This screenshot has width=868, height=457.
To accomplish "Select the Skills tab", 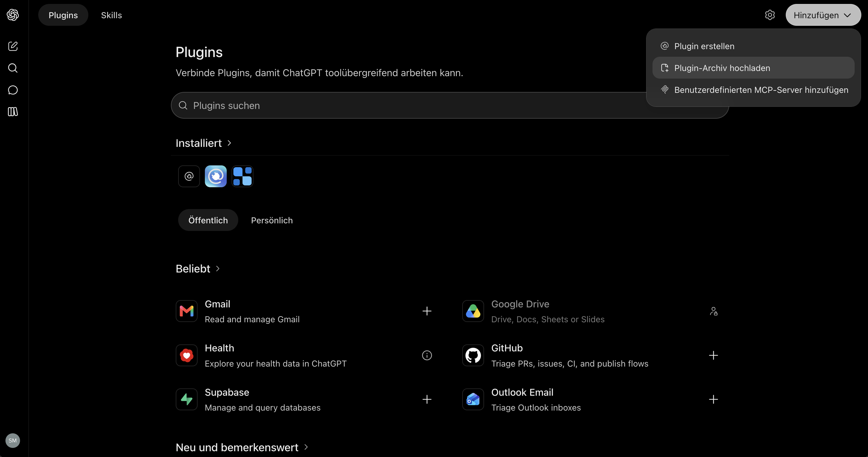I will 111,15.
